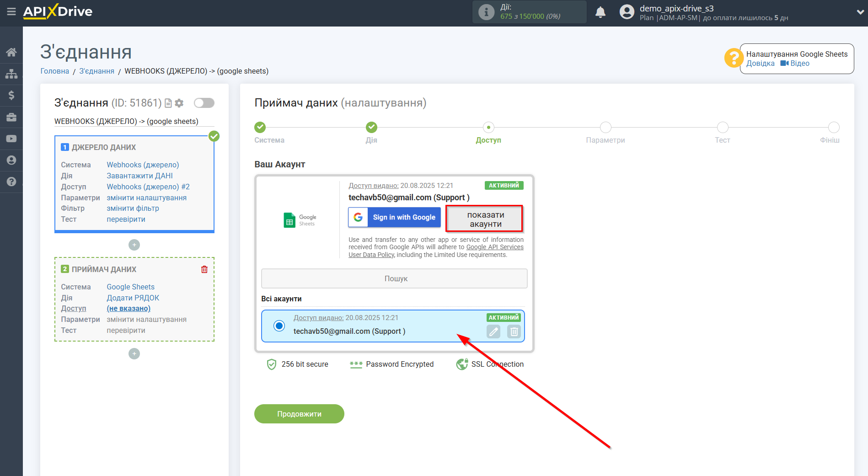868x476 pixels.
Task: Open the hamburger menu
Action: [11, 11]
